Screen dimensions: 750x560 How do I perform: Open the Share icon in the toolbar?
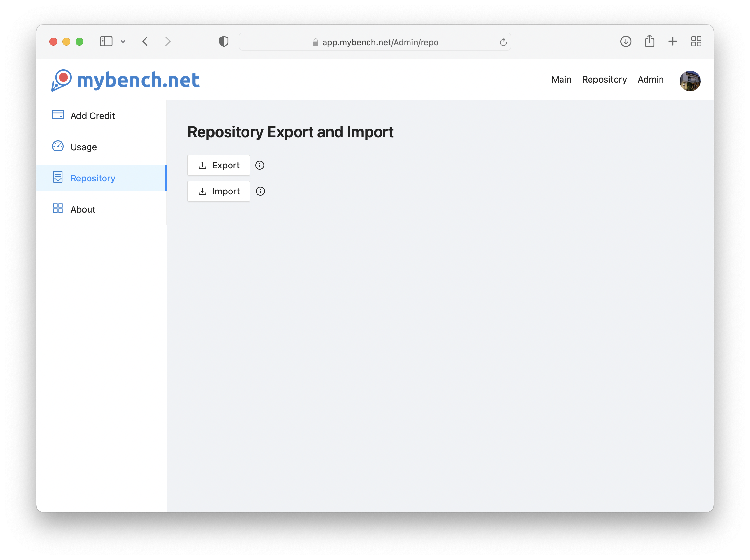tap(649, 41)
